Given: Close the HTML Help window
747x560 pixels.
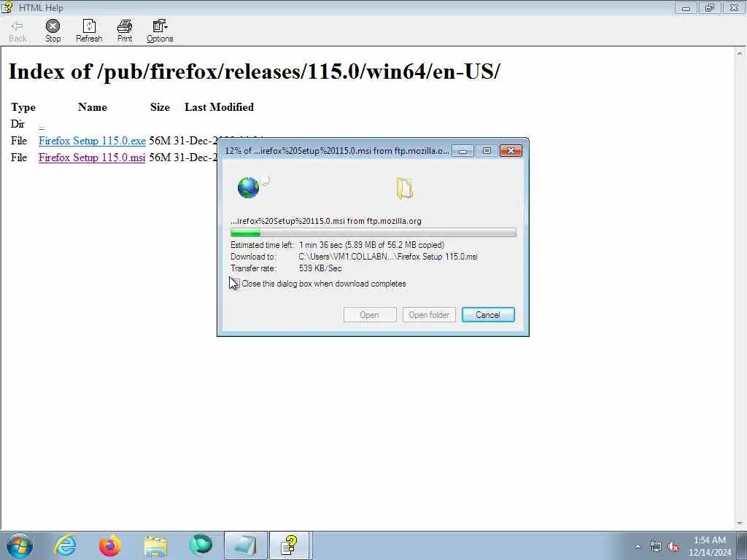Looking at the screenshot, I should [734, 7].
